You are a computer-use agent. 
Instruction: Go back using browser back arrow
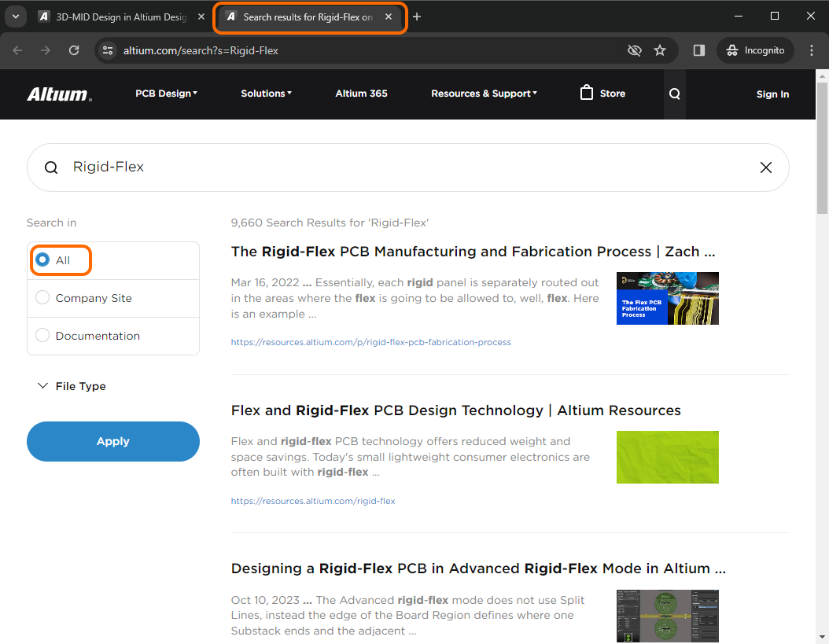[17, 50]
